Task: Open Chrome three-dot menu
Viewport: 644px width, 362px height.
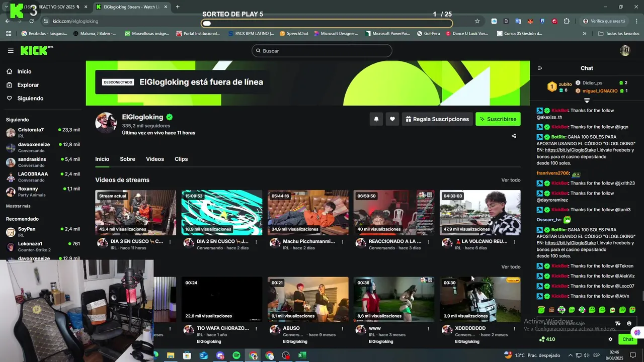Action: [635, 21]
